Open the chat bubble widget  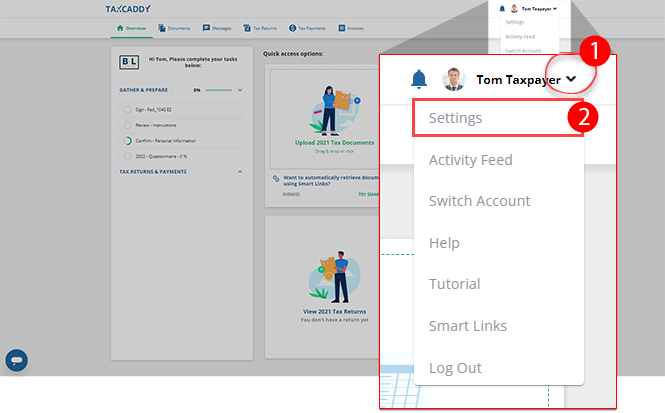[x=17, y=360]
